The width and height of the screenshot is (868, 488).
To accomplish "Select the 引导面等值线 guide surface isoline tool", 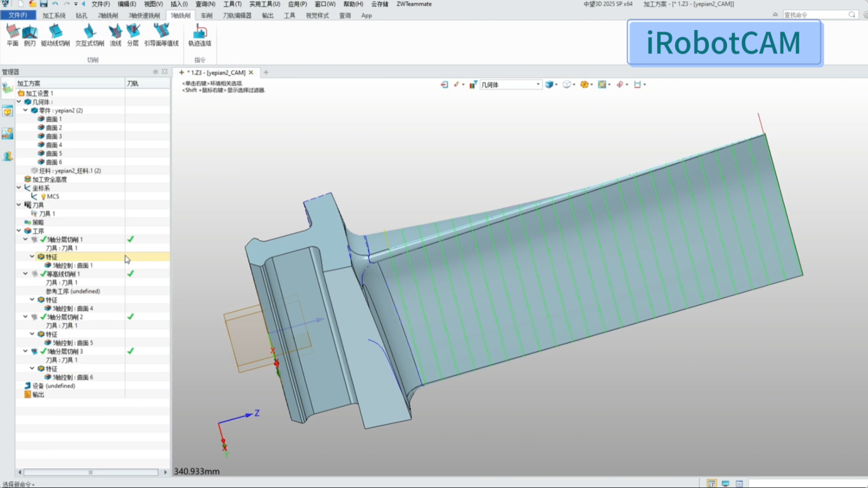I will (x=161, y=35).
